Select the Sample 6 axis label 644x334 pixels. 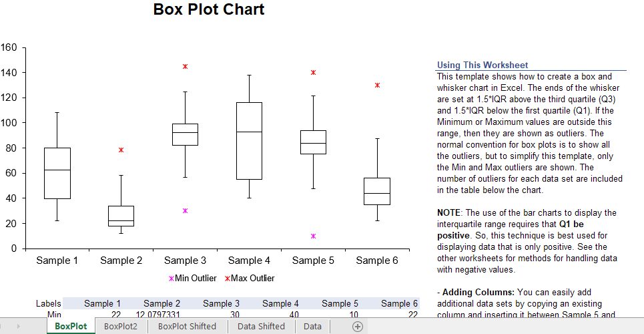[x=377, y=261]
